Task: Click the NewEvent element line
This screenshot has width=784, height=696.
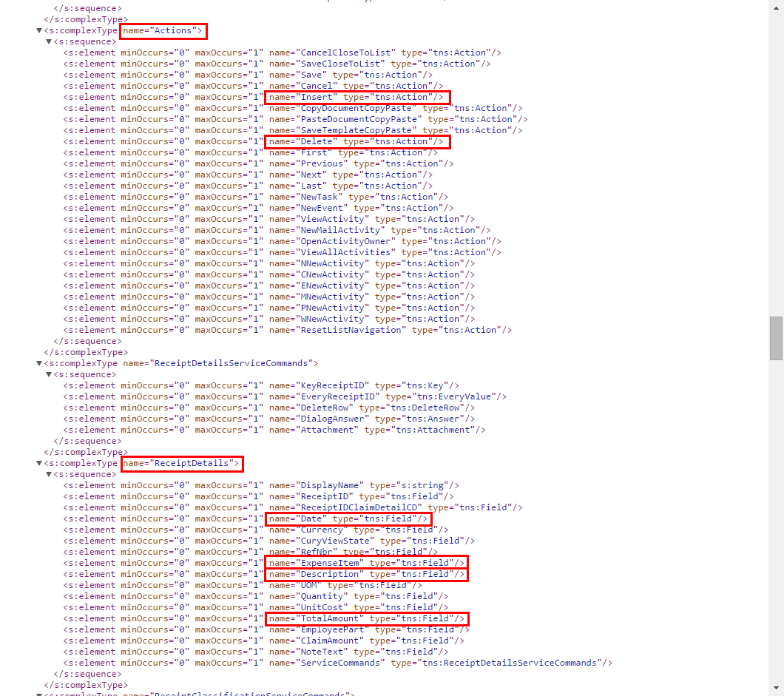Action: click(259, 208)
